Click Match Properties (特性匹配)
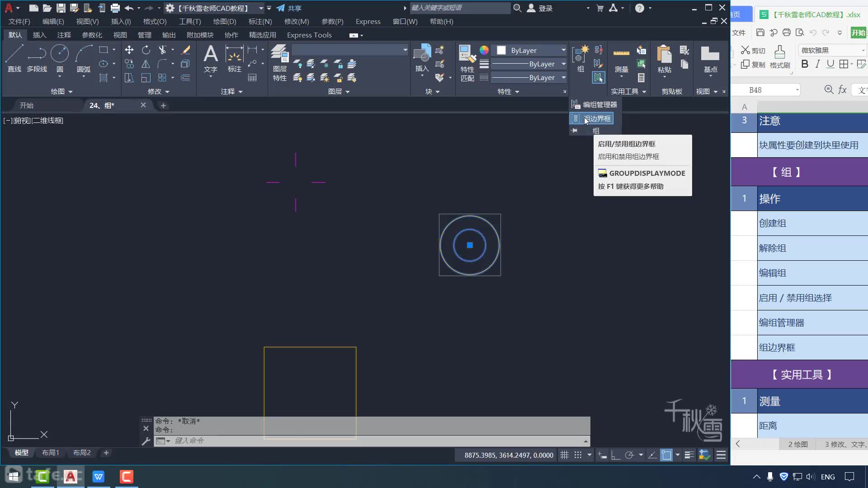868x488 pixels. (x=467, y=63)
